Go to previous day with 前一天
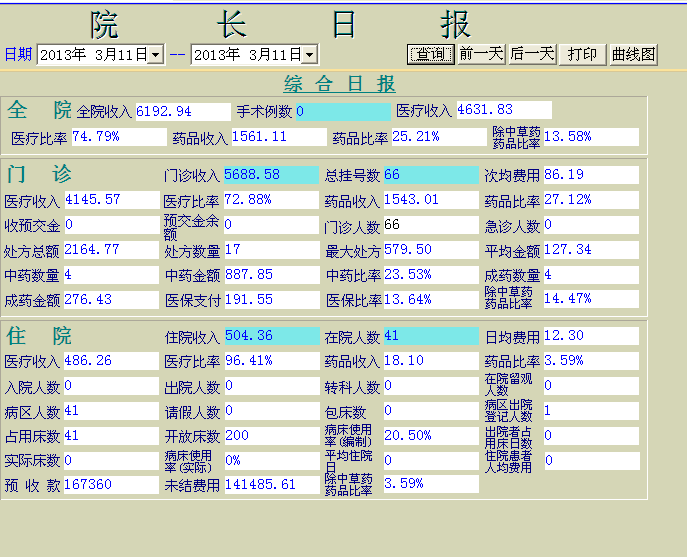Screen dimensions: 687x557 pos(481,54)
